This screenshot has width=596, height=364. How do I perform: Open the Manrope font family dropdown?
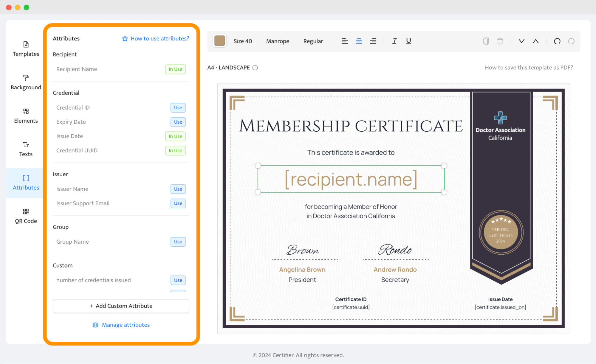coord(278,41)
